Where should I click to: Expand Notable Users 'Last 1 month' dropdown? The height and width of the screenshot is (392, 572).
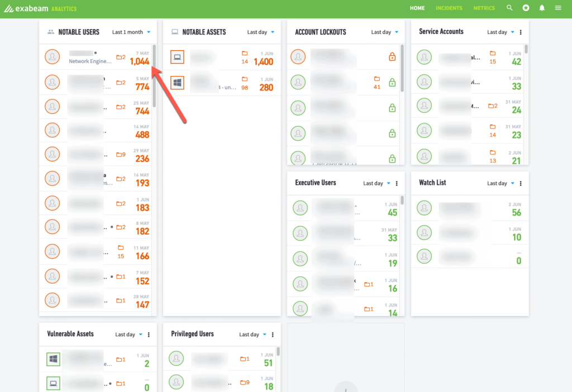pyautogui.click(x=131, y=32)
